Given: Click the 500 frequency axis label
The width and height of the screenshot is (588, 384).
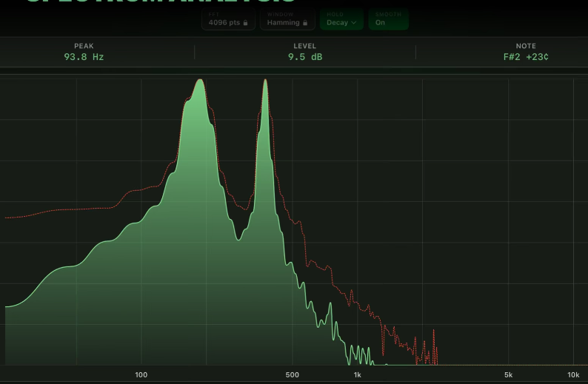Looking at the screenshot, I should click(x=292, y=374).
